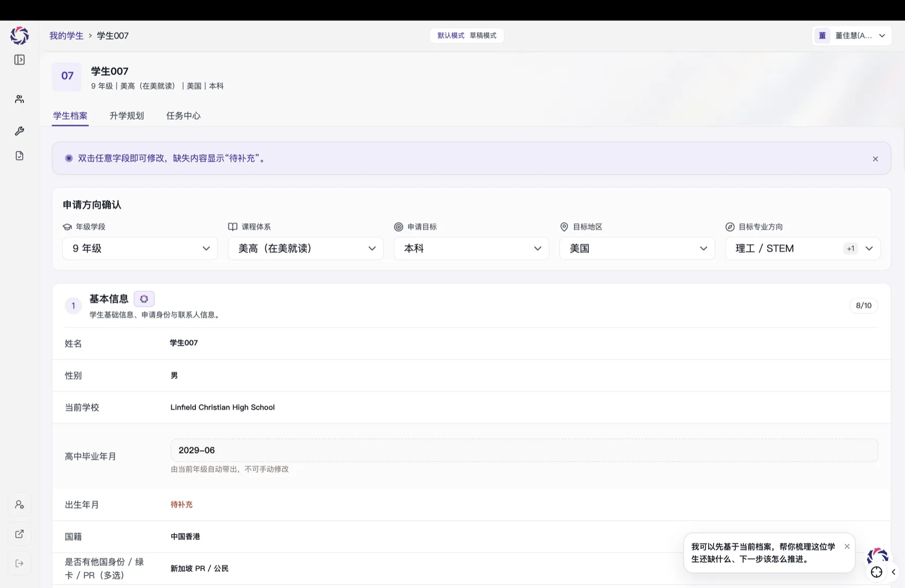
Task: Go back to 我的学生 breadcrumb
Action: tap(66, 35)
